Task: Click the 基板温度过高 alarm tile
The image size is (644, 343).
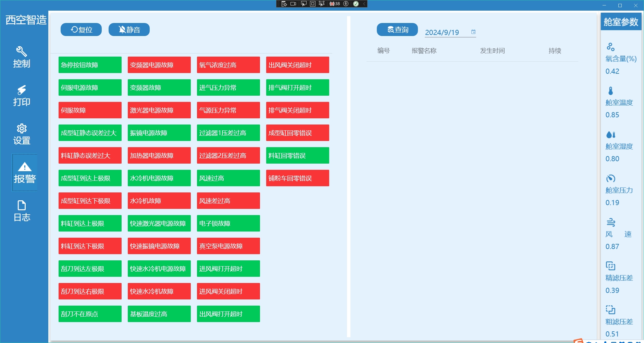Action: point(159,314)
